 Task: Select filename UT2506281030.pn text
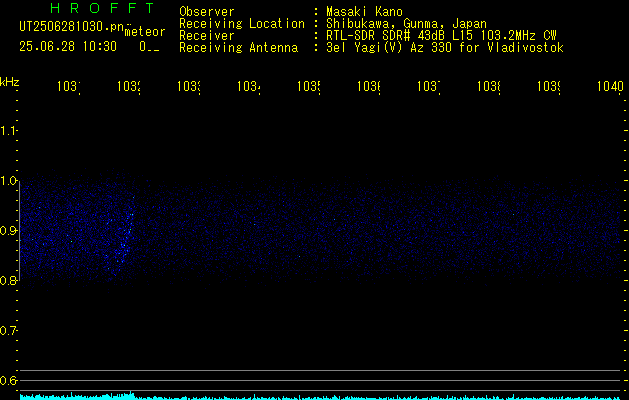tap(72, 27)
